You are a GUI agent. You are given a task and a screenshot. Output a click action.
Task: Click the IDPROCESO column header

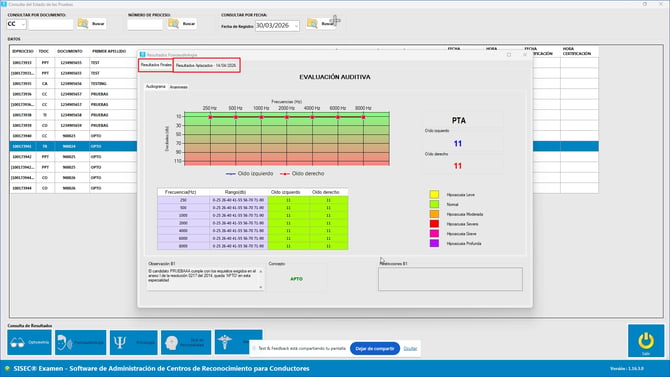(23, 51)
